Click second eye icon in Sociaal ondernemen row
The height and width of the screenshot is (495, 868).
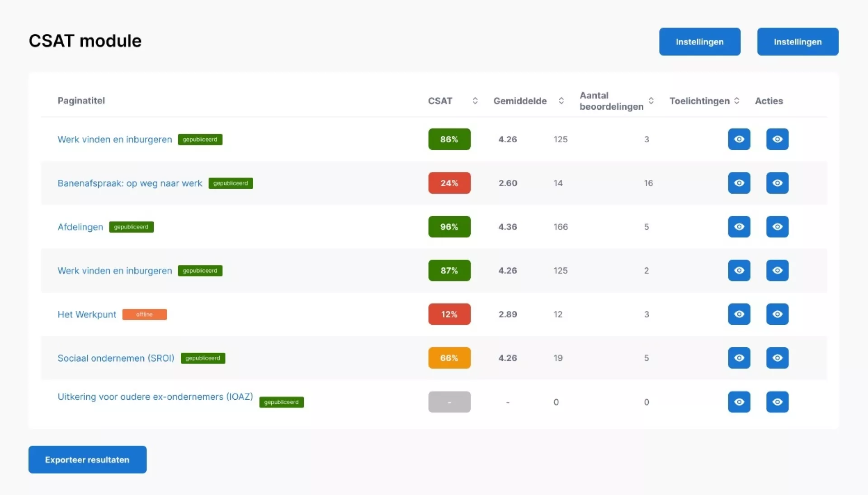click(777, 358)
